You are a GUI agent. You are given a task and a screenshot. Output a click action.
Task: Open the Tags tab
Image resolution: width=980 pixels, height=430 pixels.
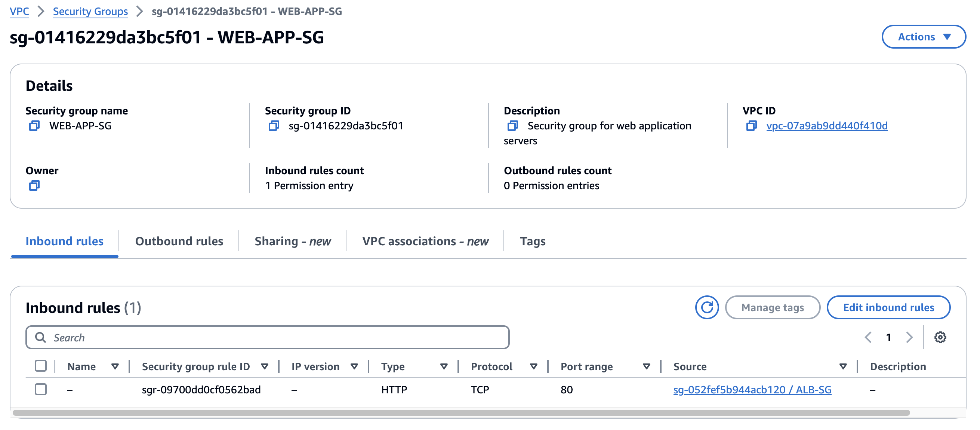pyautogui.click(x=532, y=241)
